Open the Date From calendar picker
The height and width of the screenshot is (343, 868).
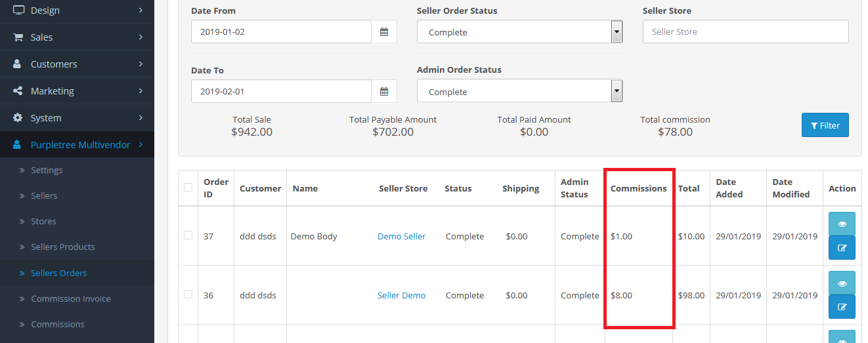(384, 31)
